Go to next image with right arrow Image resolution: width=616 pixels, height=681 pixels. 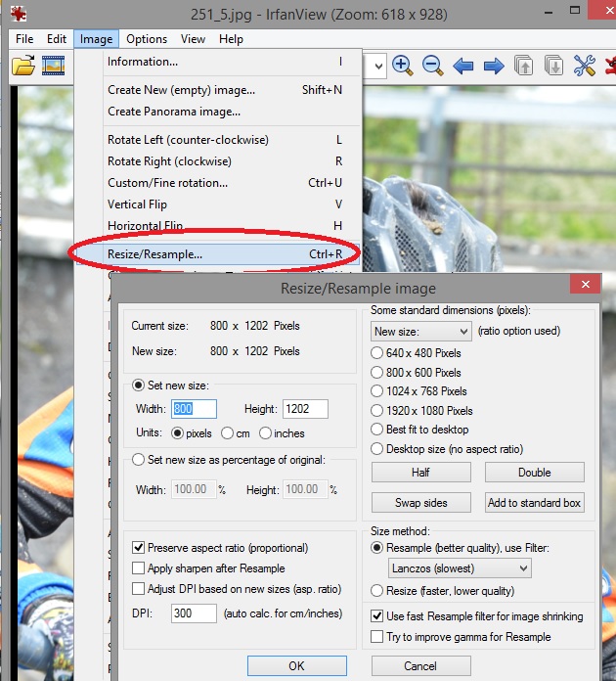pyautogui.click(x=494, y=67)
